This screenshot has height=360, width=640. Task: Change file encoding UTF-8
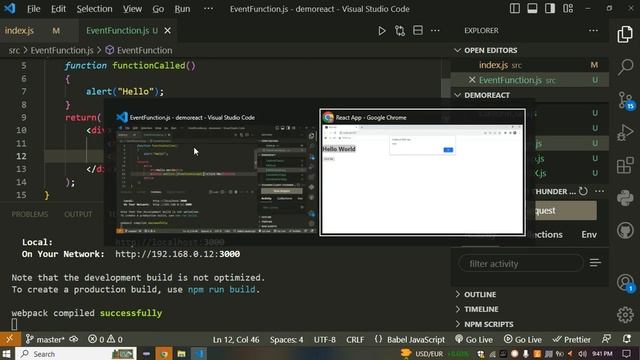(324, 340)
